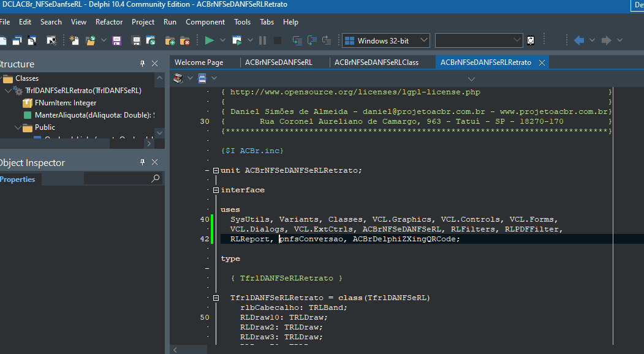Screen dimensions: 644x354
Task: Open the dropdown arrow next to Open file
Action: pyautogui.click(x=104, y=40)
